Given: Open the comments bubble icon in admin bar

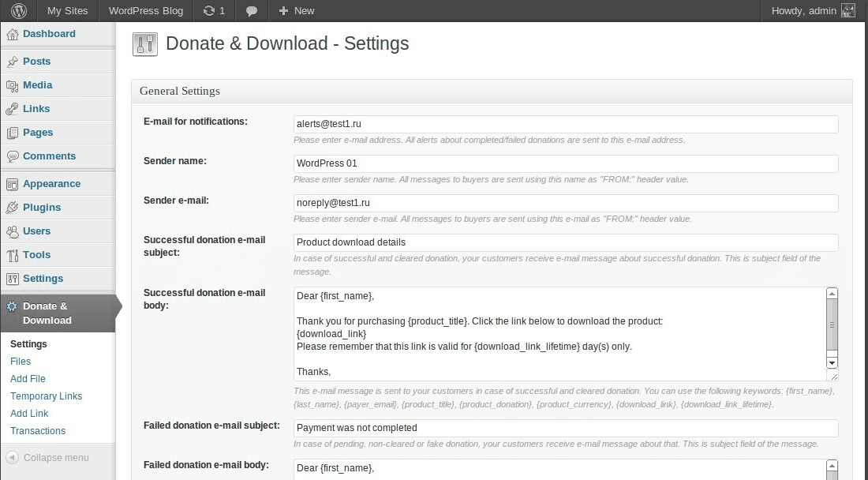Looking at the screenshot, I should coord(251,11).
